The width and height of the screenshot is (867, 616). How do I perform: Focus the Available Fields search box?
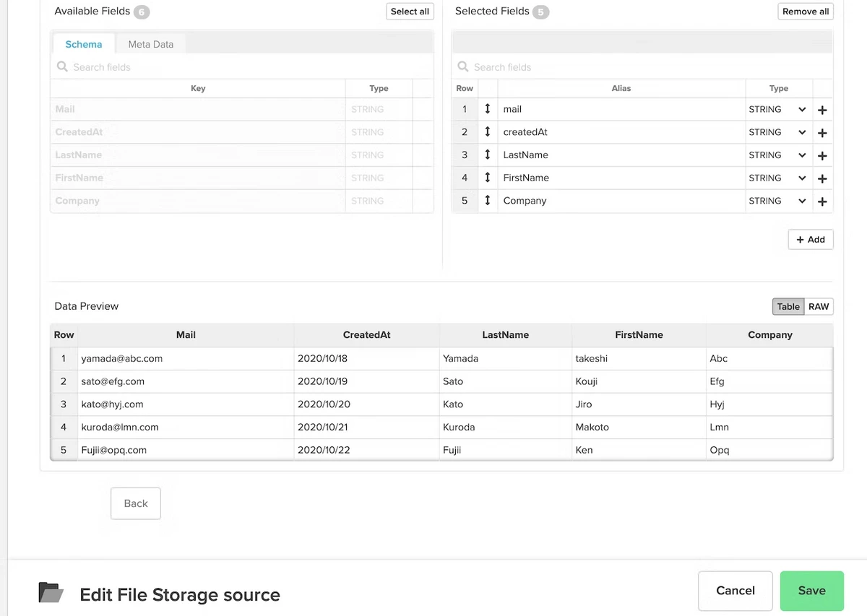click(242, 67)
